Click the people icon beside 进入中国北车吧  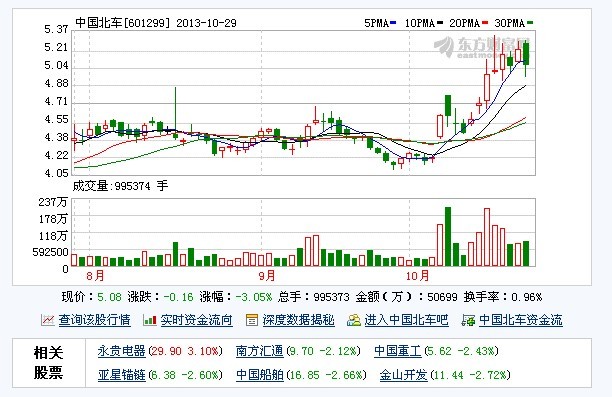pyautogui.click(x=354, y=320)
